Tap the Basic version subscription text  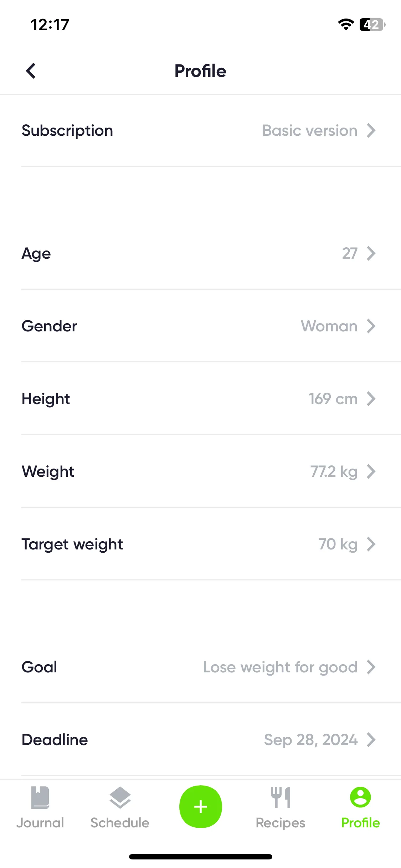point(310,130)
